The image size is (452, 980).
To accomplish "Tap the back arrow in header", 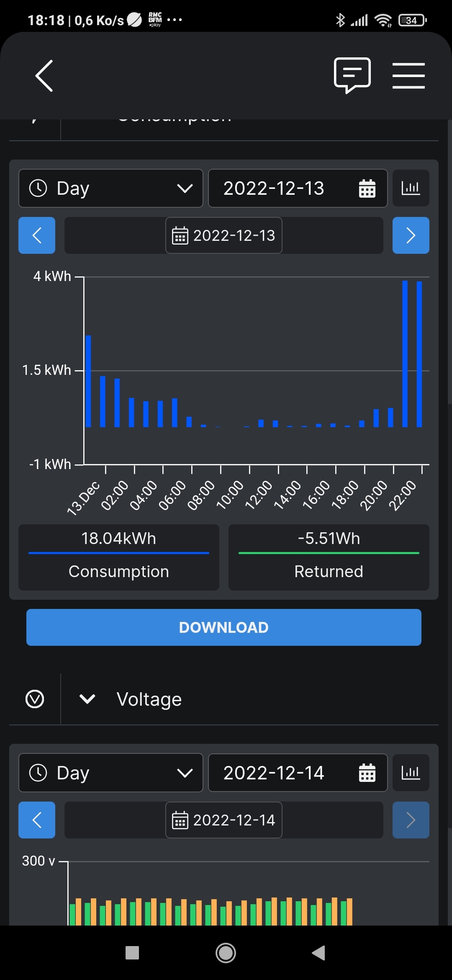I will click(44, 76).
